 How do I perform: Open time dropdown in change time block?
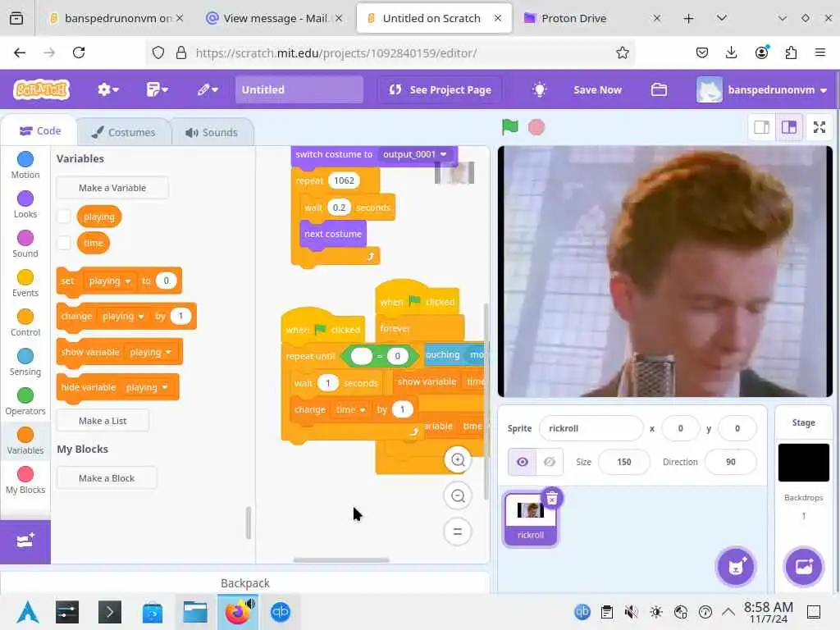[350, 409]
